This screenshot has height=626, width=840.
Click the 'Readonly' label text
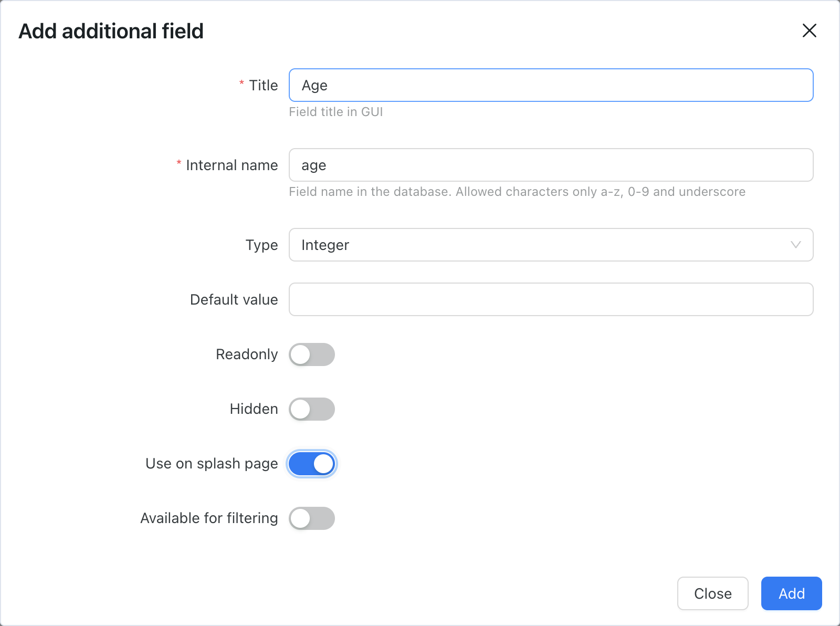[x=247, y=354]
